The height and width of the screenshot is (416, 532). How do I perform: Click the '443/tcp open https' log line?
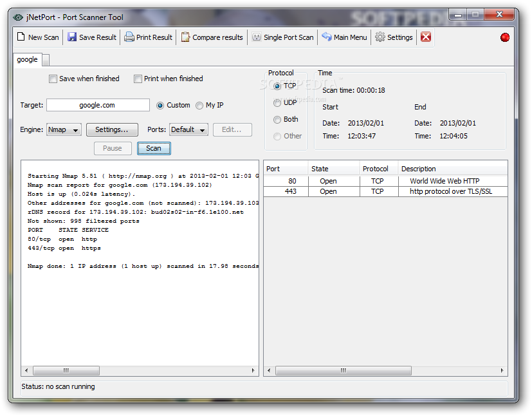click(x=64, y=248)
